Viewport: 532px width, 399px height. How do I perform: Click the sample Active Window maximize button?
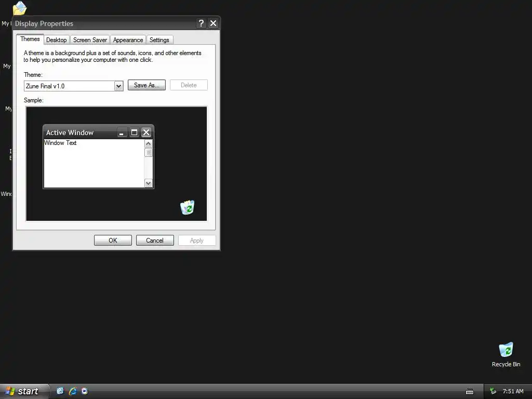point(135,132)
